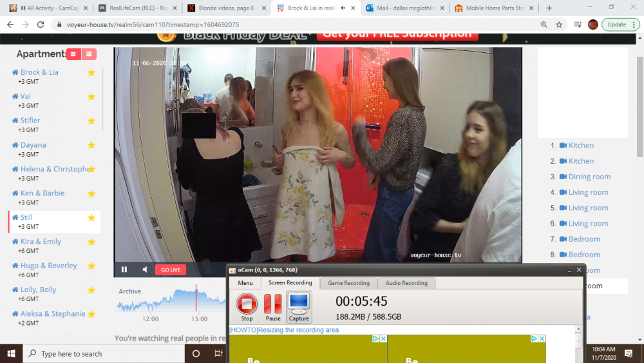This screenshot has width=644, height=363.
Task: Toggle favorite star for Val
Action: [91, 97]
